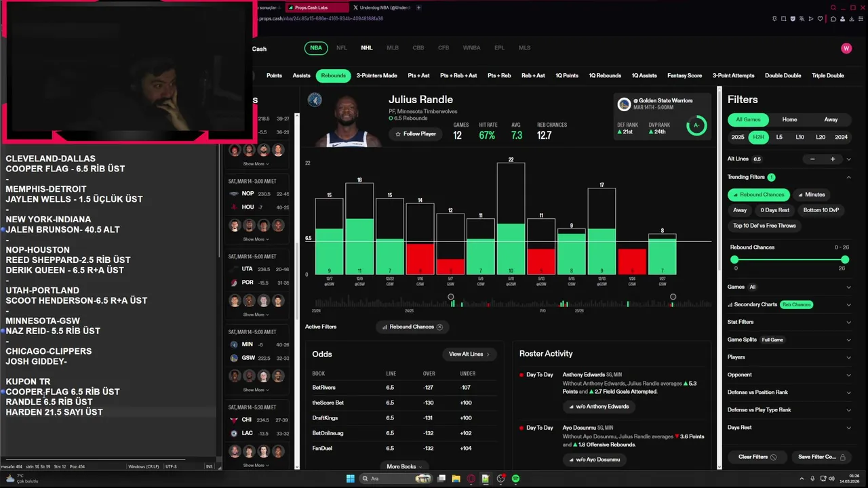The width and height of the screenshot is (868, 488).
Task: Expand the Players filter section
Action: tap(848, 357)
